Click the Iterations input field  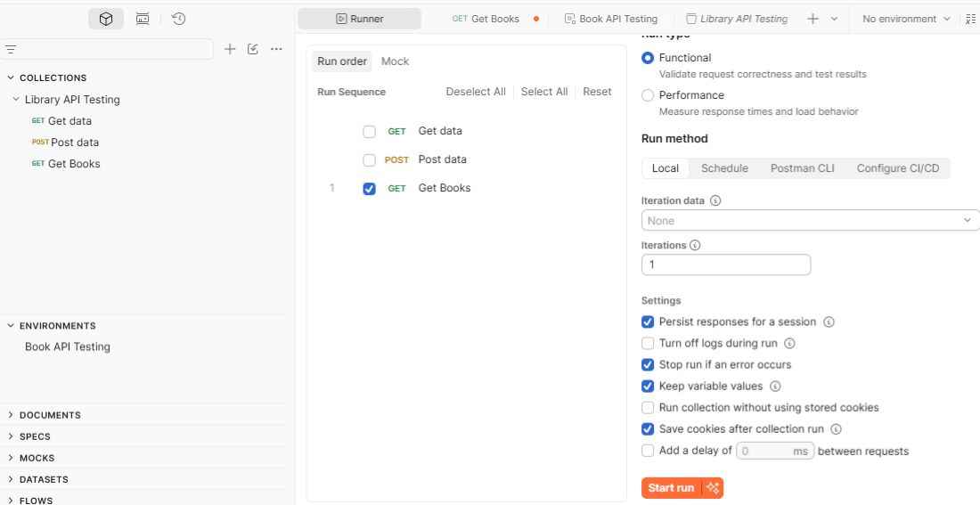(726, 265)
